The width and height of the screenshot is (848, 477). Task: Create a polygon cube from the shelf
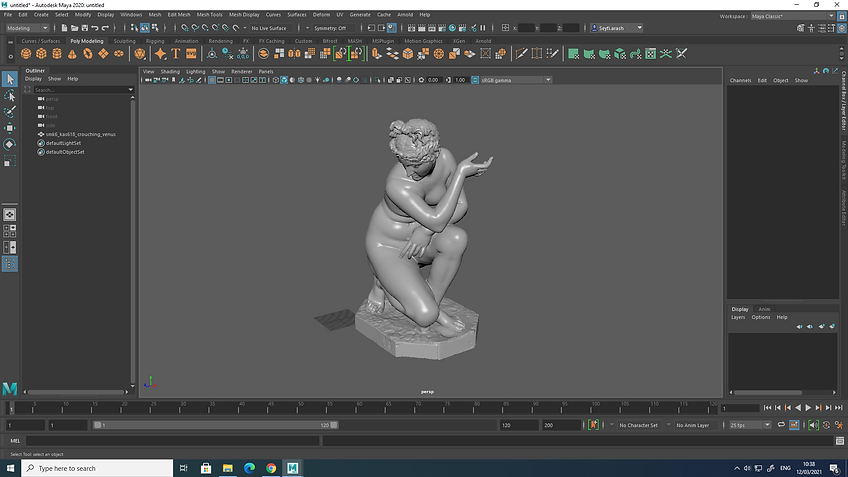pos(41,54)
